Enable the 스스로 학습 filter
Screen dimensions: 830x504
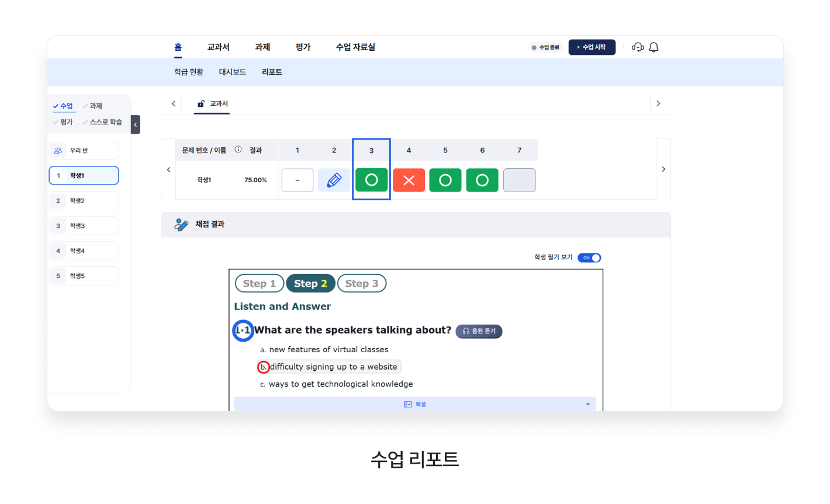click(103, 122)
